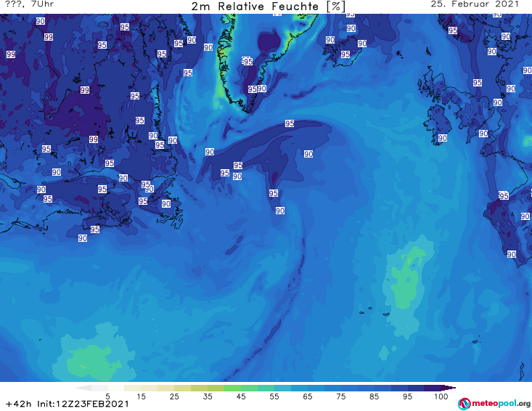Click the "Init:12Z23FEB2021" model run text
The image size is (532, 411).
pyautogui.click(x=83, y=404)
